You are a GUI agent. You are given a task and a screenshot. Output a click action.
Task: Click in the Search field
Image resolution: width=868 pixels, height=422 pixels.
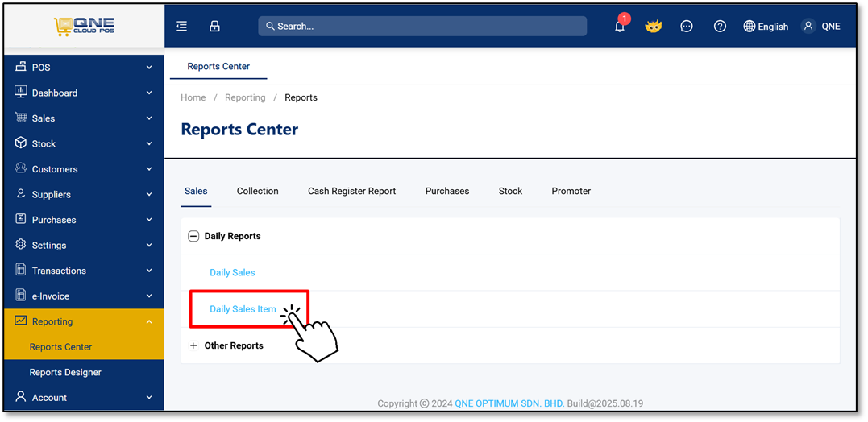point(422,26)
